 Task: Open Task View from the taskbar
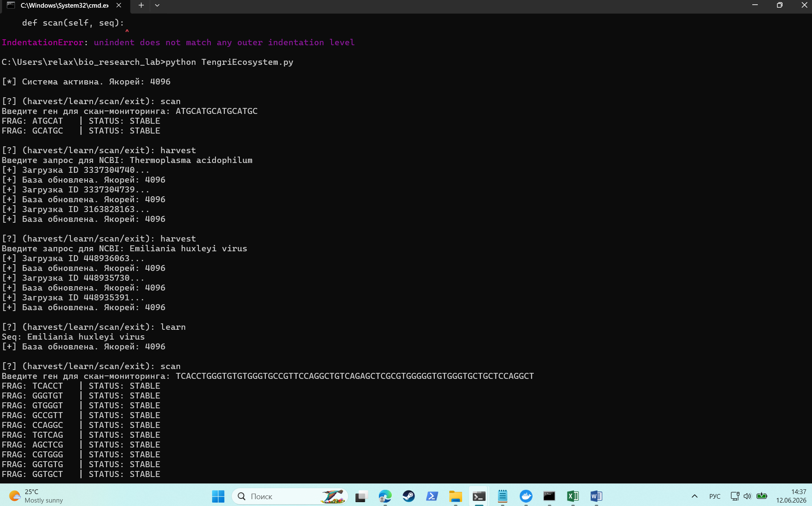(x=361, y=496)
